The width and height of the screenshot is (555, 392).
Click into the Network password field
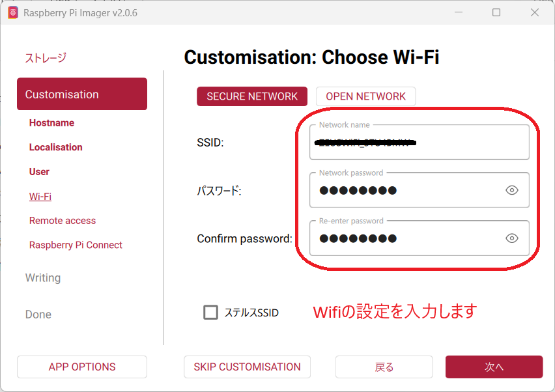point(404,190)
